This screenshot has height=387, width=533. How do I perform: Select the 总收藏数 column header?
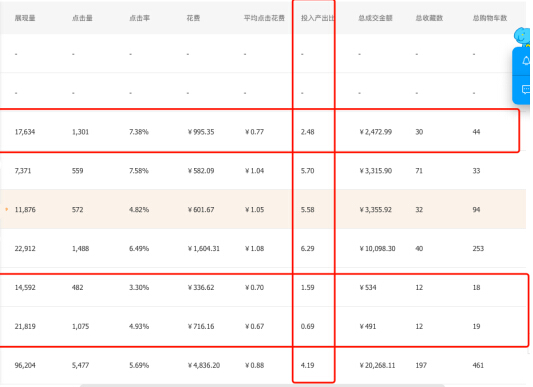point(429,18)
